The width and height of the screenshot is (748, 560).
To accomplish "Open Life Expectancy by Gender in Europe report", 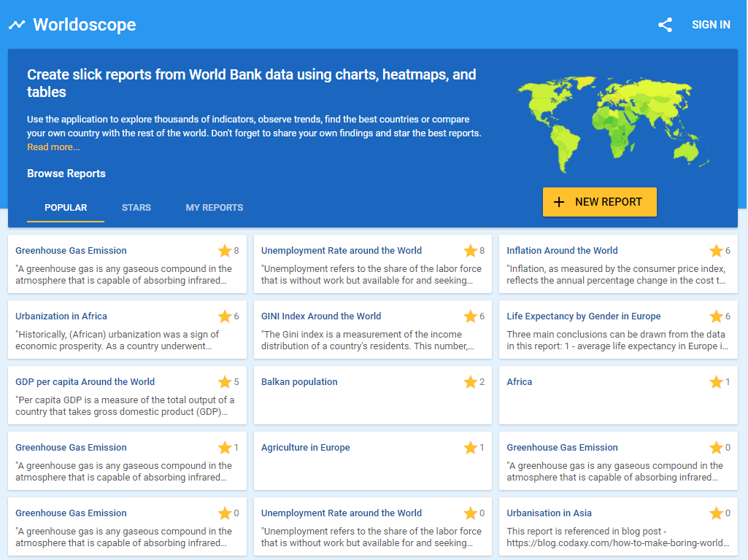I will 583,316.
